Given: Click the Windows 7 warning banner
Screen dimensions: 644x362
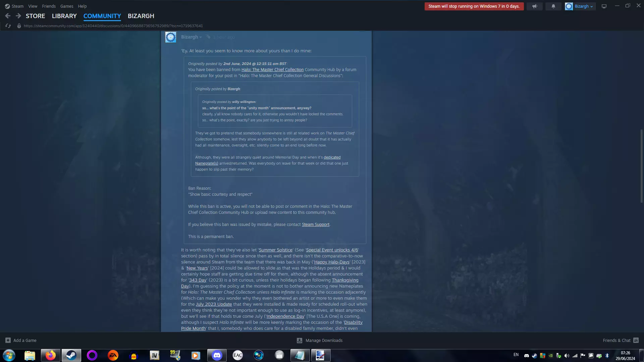Looking at the screenshot, I should pos(474,6).
